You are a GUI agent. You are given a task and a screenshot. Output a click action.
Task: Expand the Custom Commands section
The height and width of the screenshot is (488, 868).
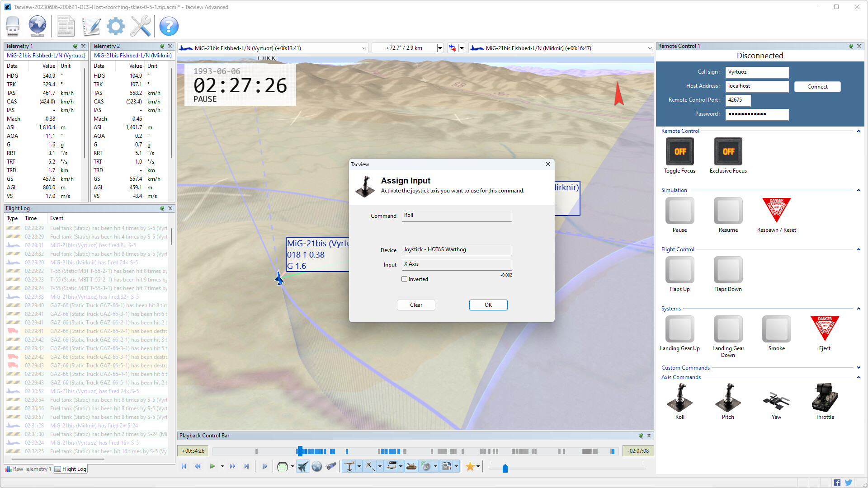click(859, 367)
